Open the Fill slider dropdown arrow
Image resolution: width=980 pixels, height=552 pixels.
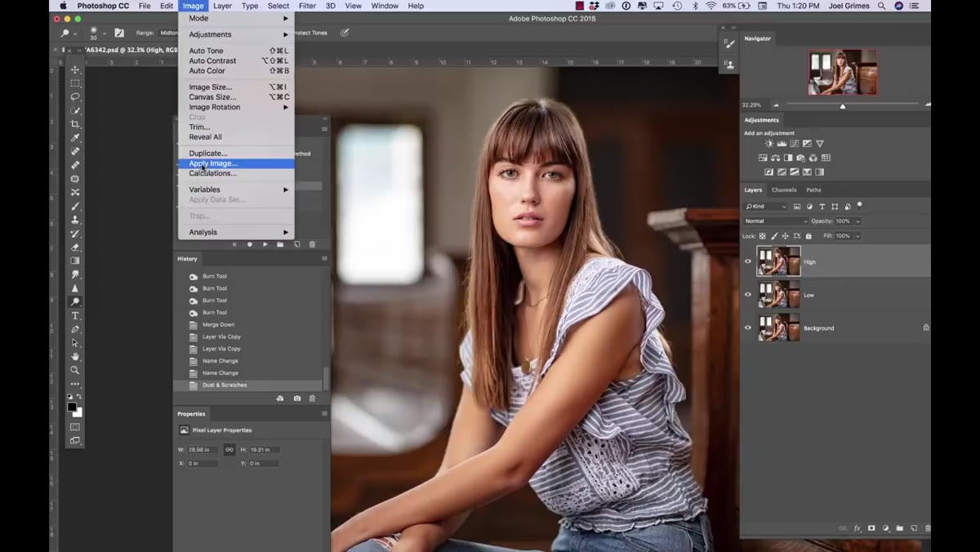click(857, 236)
